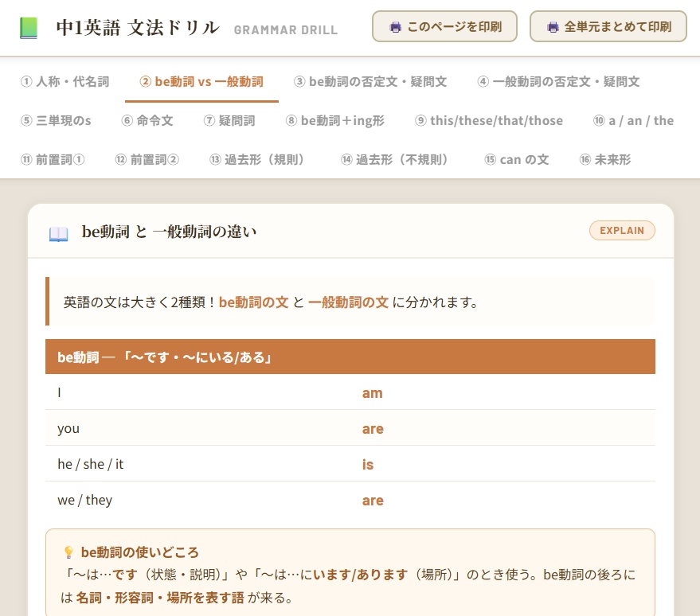Image resolution: width=700 pixels, height=616 pixels.
Task: Switch to tab ③ be動詞の否定文・疑問文
Action: click(x=370, y=82)
